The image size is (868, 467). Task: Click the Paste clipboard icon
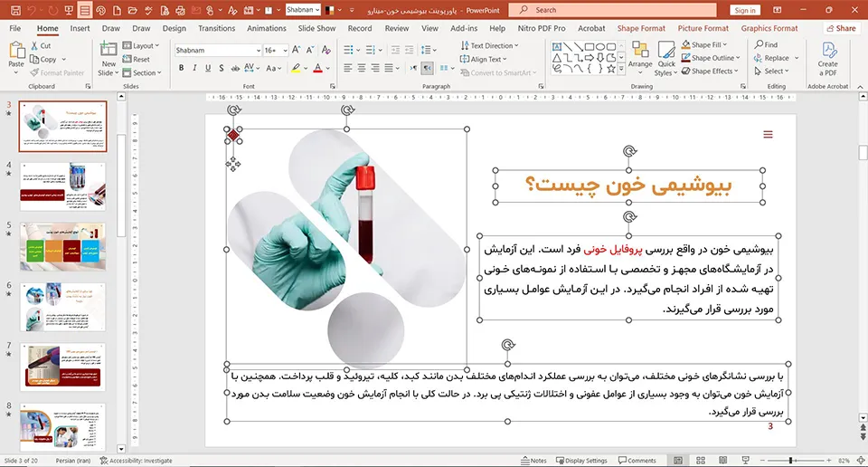(16, 51)
